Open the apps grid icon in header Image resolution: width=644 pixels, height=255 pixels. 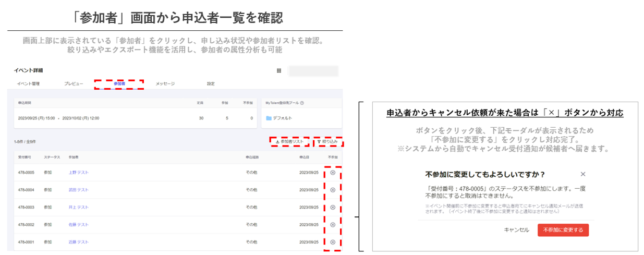tap(279, 70)
